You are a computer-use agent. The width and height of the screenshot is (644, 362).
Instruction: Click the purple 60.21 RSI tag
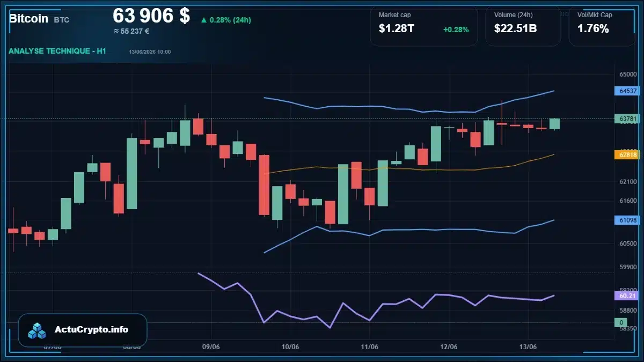click(628, 295)
